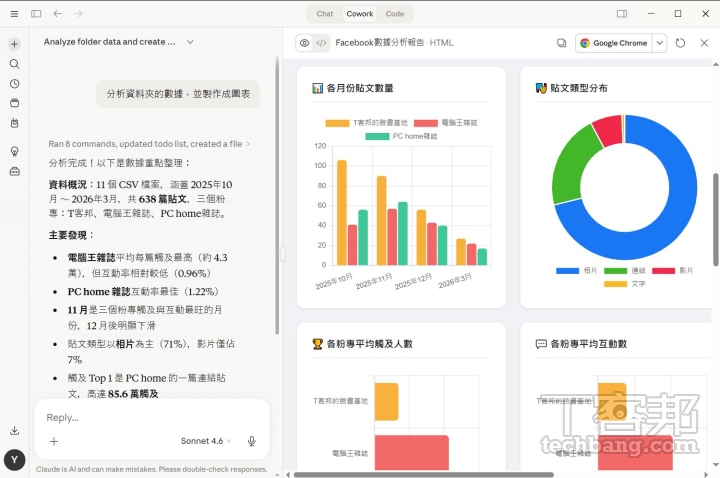Open the scheduled tasks clipboard icon

tap(14, 123)
